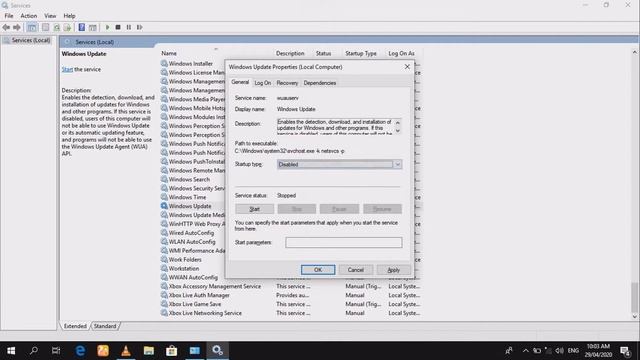Click the 'Start the service' link
This screenshot has height=360, width=640.
67,69
